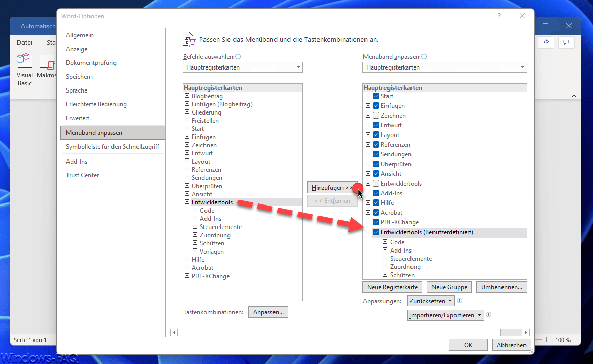
Task: Click info icon beside Zurücksetzen
Action: pos(460,301)
